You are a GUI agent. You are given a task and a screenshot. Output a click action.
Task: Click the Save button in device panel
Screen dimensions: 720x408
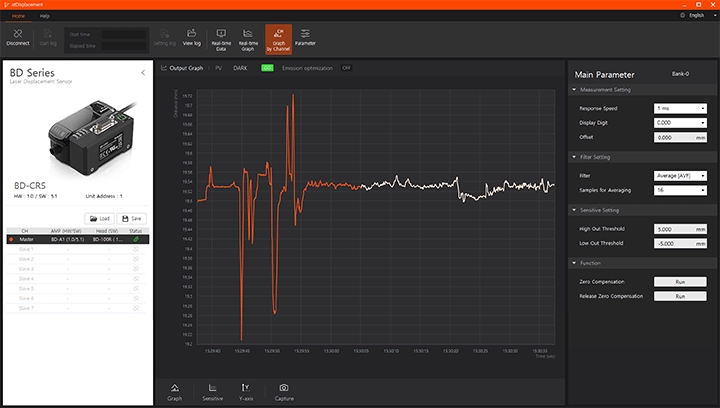(132, 218)
